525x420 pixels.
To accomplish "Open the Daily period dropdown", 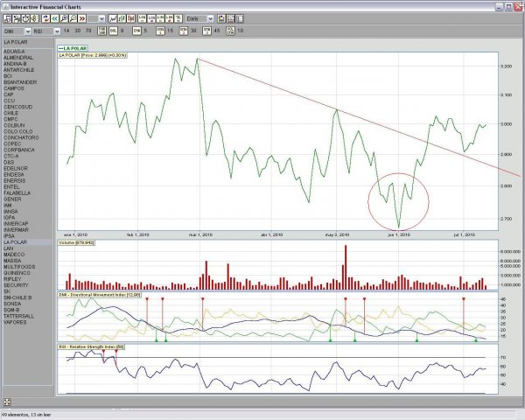I will pyautogui.click(x=210, y=18).
